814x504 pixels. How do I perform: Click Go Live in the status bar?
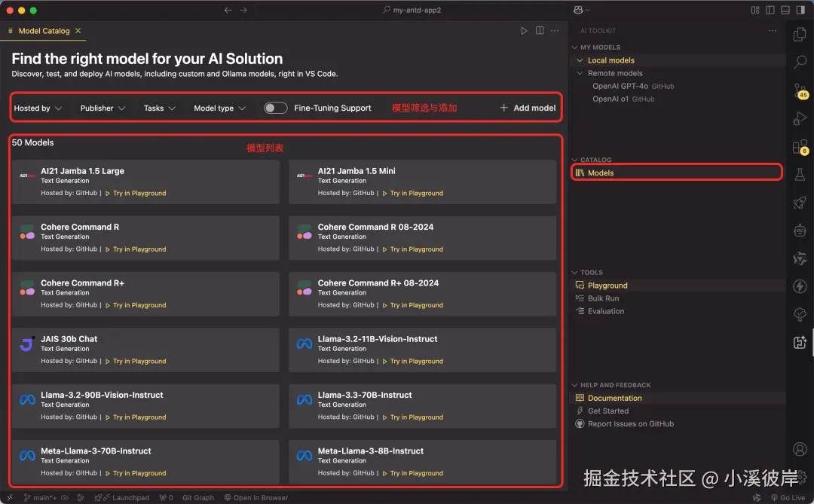point(788,497)
